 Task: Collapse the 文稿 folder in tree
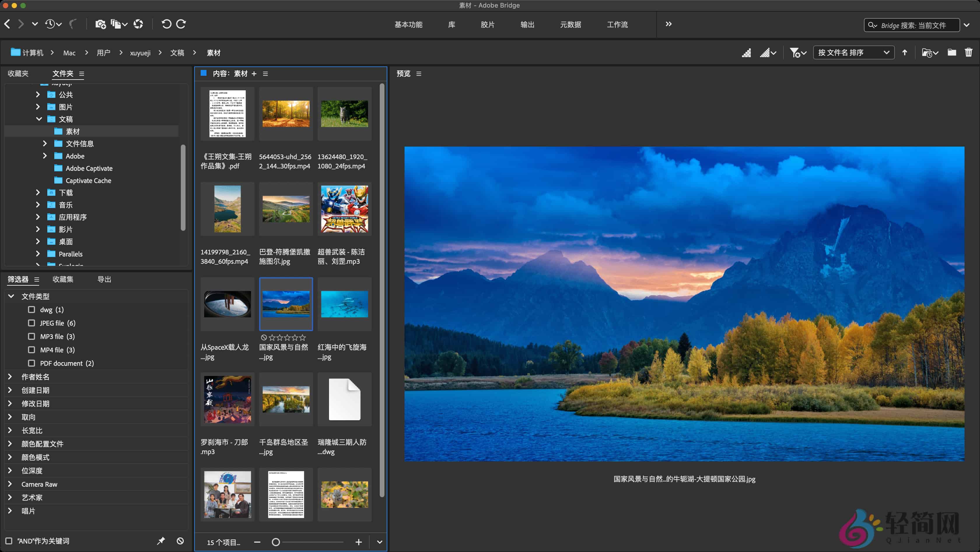click(x=39, y=119)
